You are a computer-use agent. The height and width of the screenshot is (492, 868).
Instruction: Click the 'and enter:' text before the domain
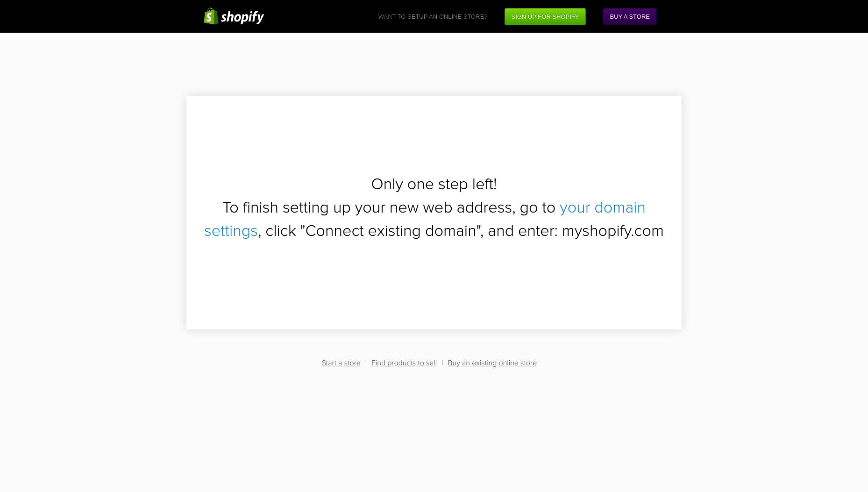click(x=523, y=231)
